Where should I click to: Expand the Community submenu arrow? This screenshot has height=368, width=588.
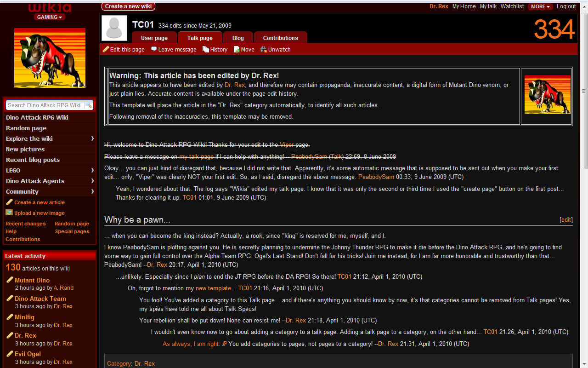coord(92,191)
